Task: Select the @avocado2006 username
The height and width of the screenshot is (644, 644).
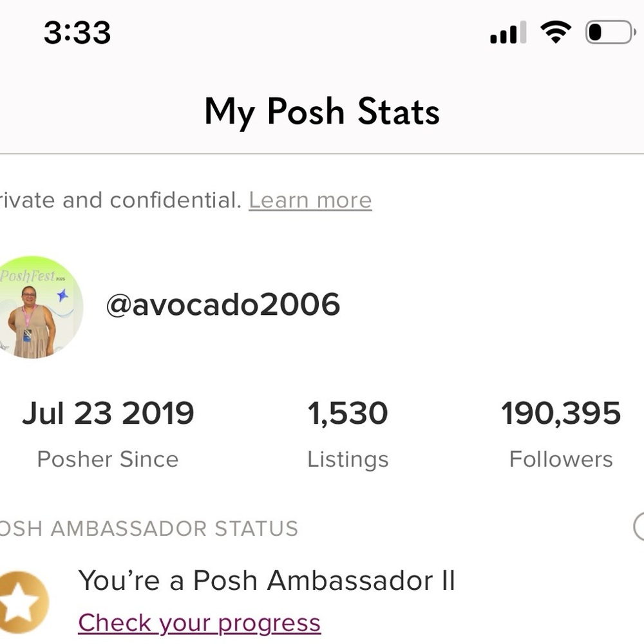Action: coord(224,305)
